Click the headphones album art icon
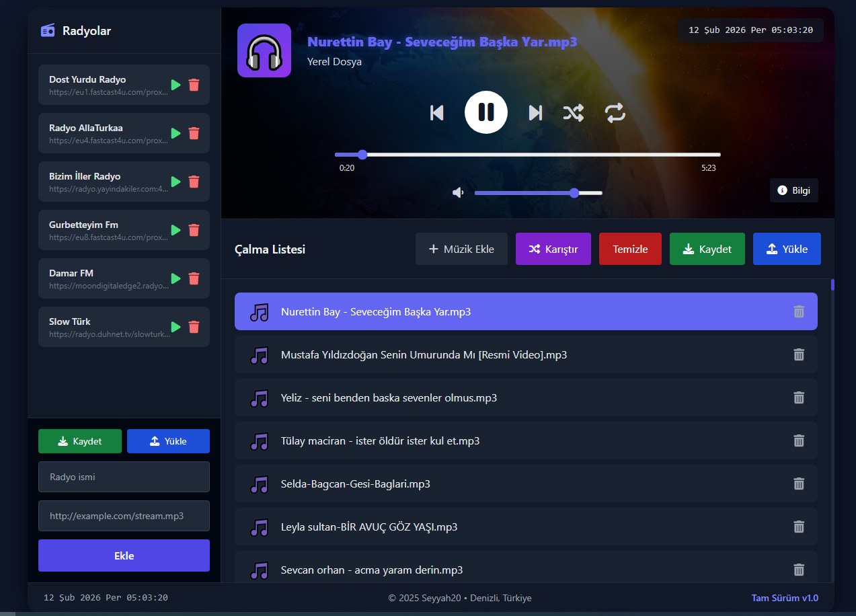This screenshot has height=616, width=856. click(264, 51)
